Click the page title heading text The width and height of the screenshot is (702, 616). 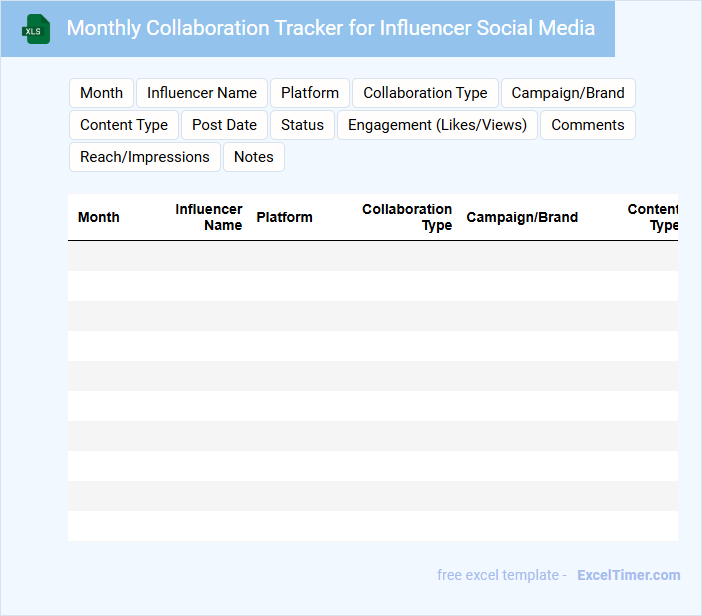pyautogui.click(x=330, y=28)
